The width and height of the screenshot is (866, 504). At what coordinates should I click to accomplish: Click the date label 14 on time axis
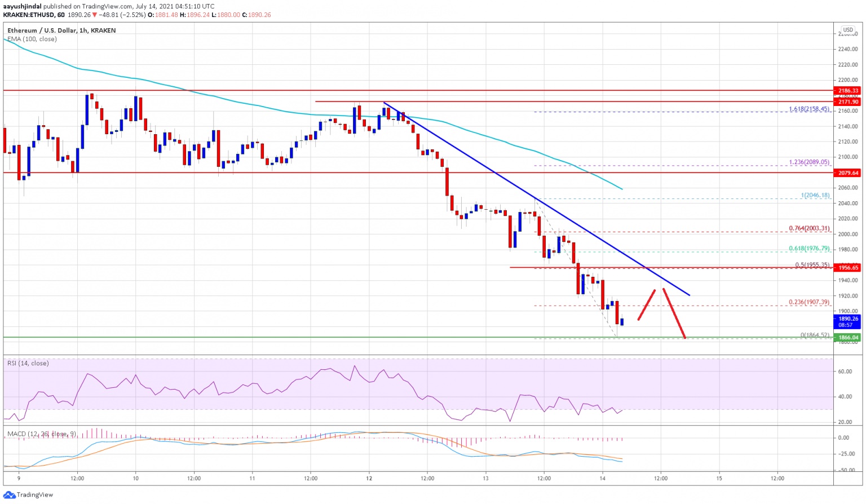point(602,479)
